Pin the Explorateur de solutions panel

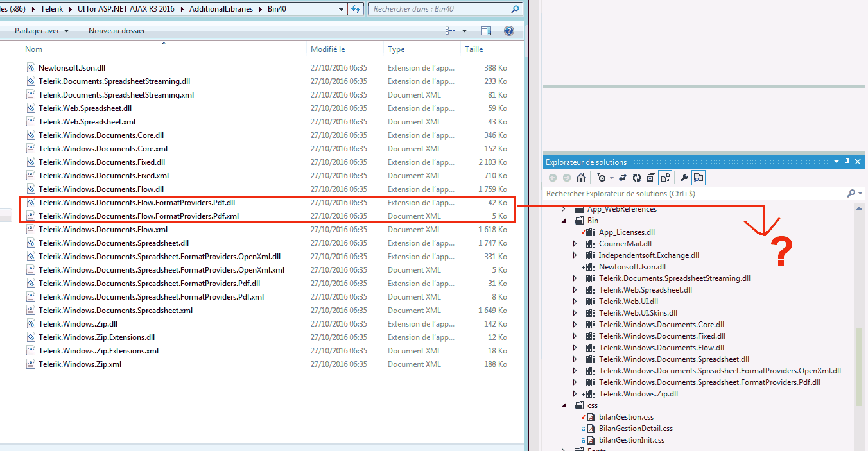point(847,162)
